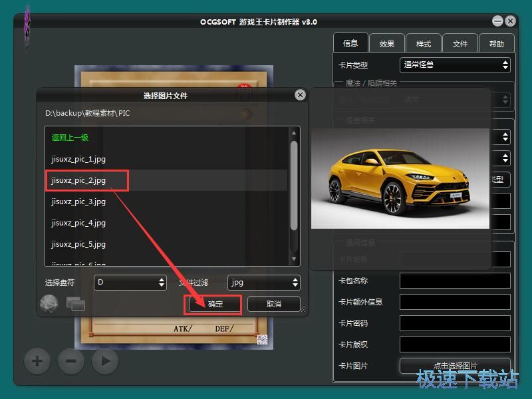Click the play triangle round button
Image resolution: width=532 pixels, height=399 pixels.
tap(105, 361)
